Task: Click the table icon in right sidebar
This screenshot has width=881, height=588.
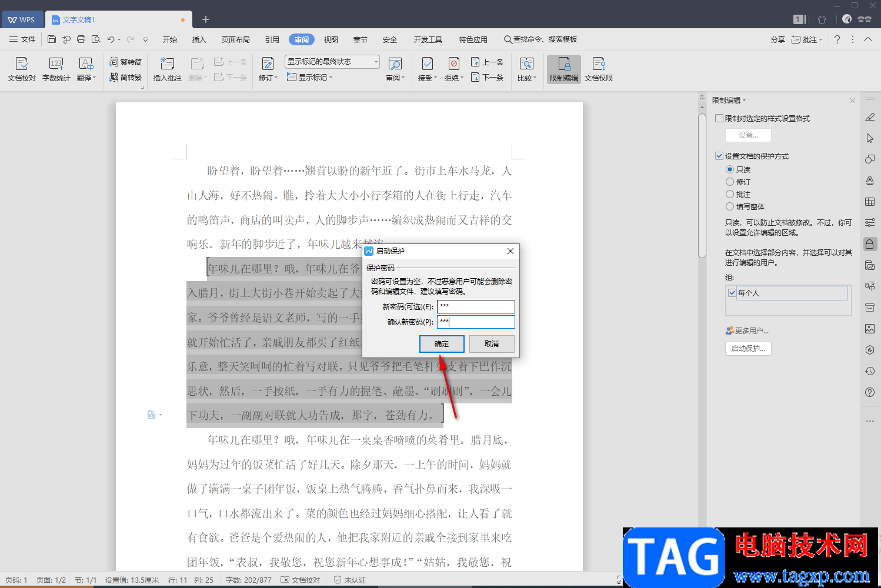Action: [x=870, y=202]
